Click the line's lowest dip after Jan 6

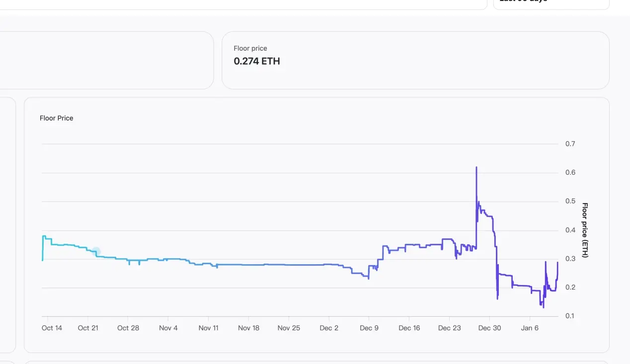tap(543, 307)
